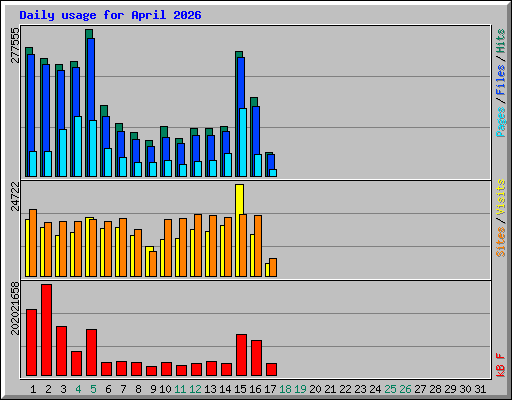The image size is (512, 400).
Task: Click the Pages legend label
Action: [x=500, y=122]
